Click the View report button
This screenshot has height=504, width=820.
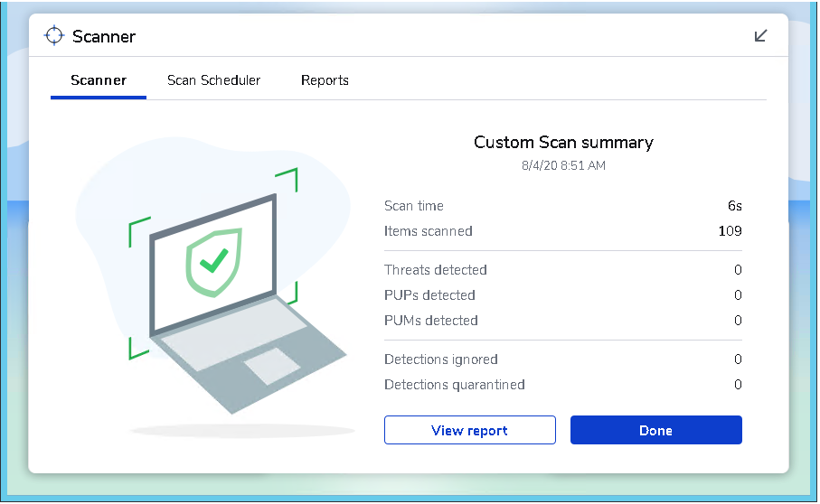[x=469, y=430]
